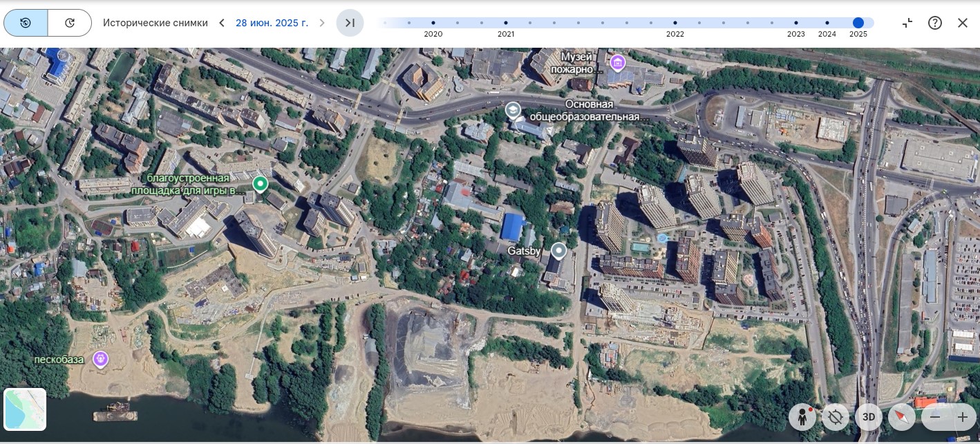Select the 2023 dot on the timeline

796,23
